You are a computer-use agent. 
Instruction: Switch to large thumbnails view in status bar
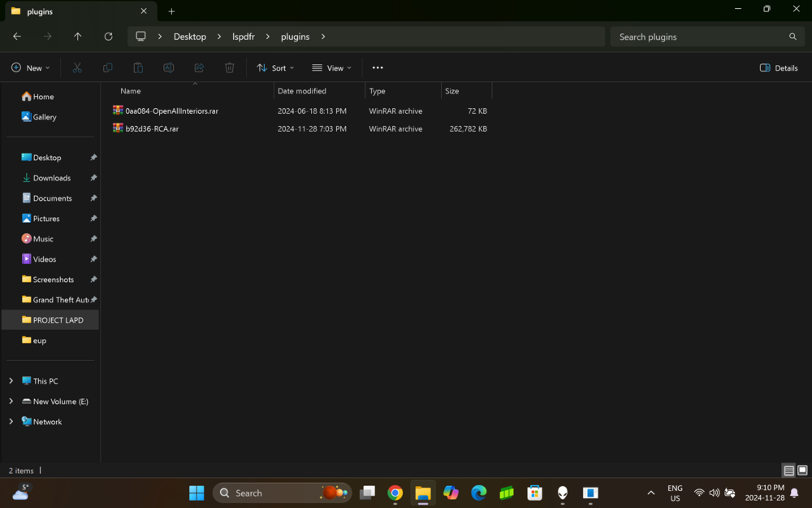802,471
